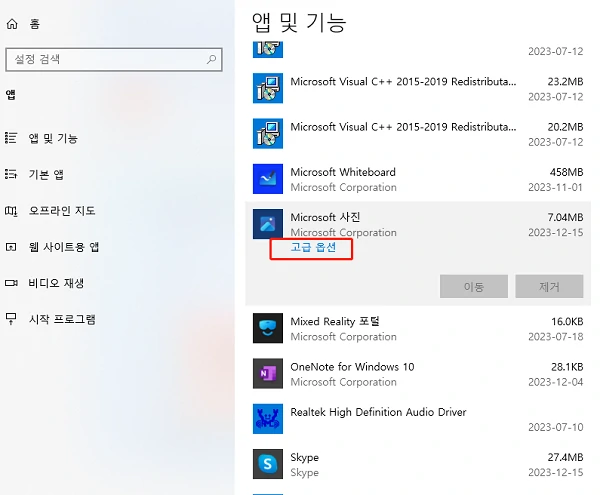Click Microsoft Corporation publisher under OneNote
This screenshot has height=495, width=600.
click(343, 382)
